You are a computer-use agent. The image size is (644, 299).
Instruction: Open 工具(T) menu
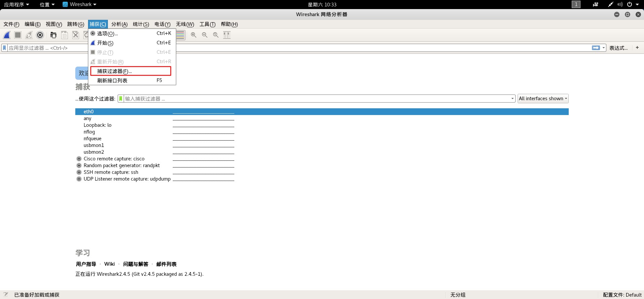coord(207,24)
